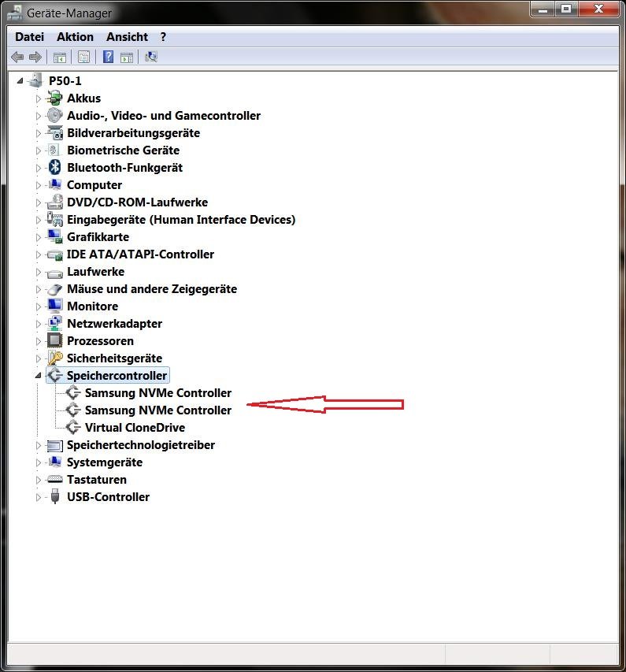626x672 pixels.
Task: Minimize the Geräte-Manager window
Action: [x=543, y=9]
